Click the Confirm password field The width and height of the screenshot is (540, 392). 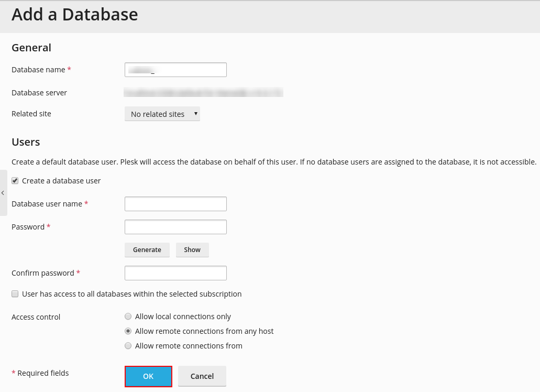[x=175, y=273]
